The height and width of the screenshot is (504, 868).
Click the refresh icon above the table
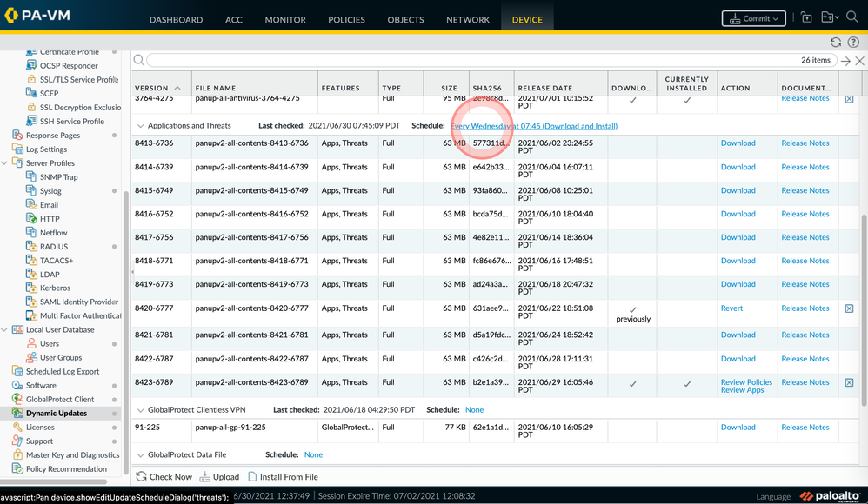click(836, 42)
